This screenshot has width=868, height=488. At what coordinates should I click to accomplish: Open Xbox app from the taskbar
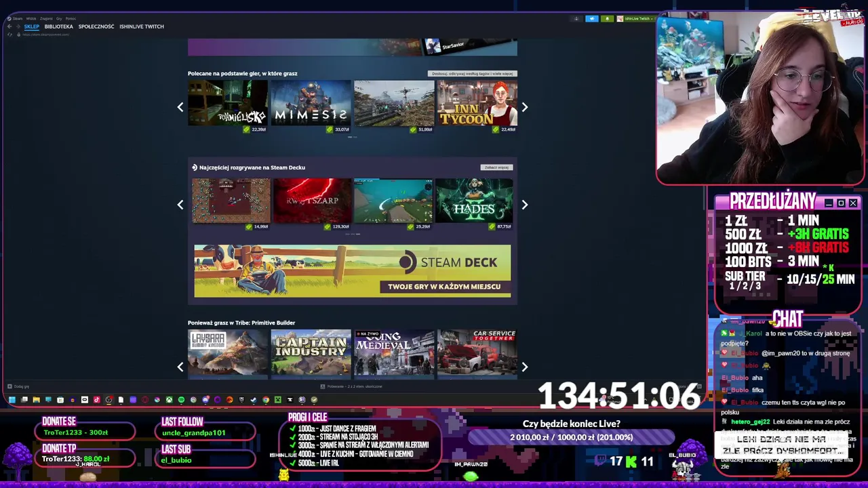[169, 400]
